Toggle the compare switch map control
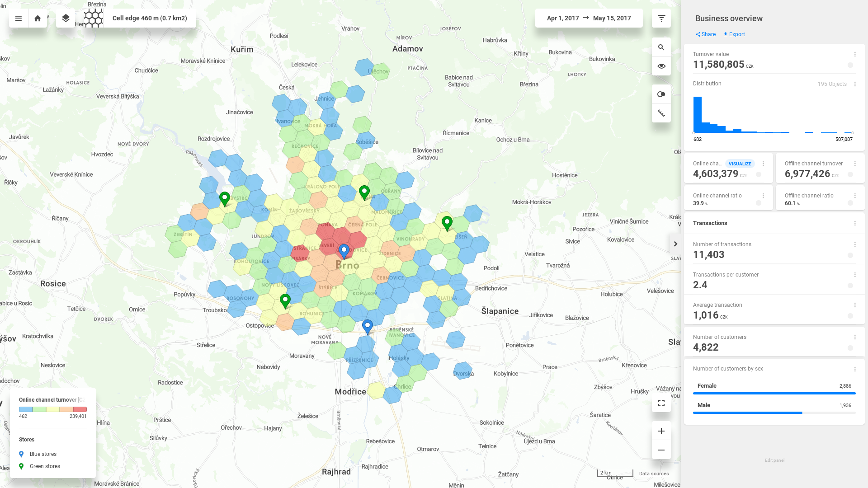 pyautogui.click(x=661, y=94)
